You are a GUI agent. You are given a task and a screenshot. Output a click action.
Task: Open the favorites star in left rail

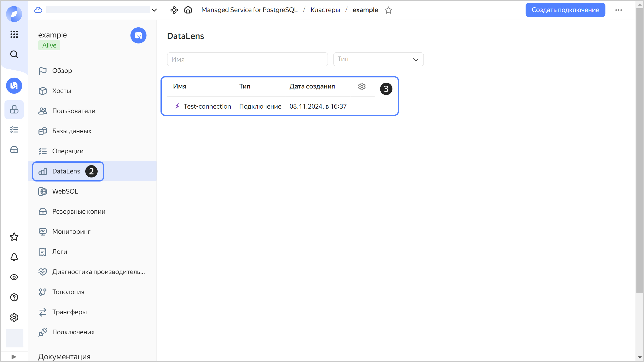(x=14, y=237)
